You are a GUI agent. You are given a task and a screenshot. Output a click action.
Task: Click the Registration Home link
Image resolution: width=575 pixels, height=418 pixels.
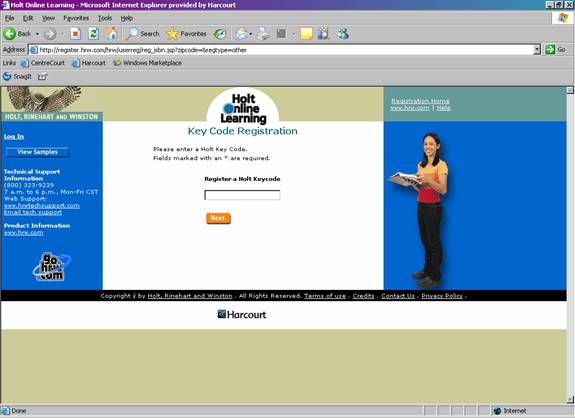[x=420, y=101]
